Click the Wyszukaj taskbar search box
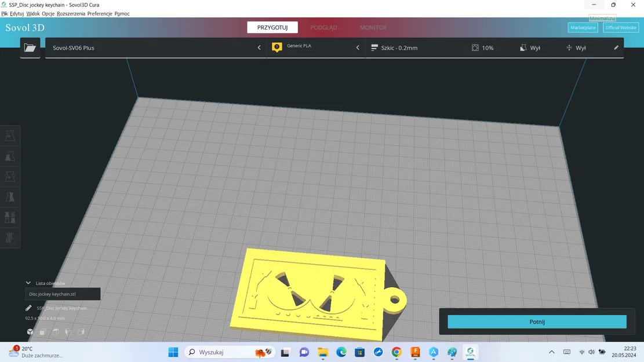The height and width of the screenshot is (362, 644). 229,352
